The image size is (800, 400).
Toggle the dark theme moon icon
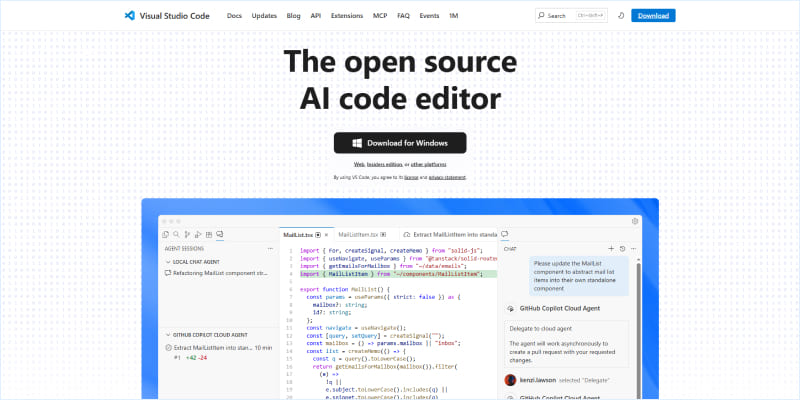621,15
